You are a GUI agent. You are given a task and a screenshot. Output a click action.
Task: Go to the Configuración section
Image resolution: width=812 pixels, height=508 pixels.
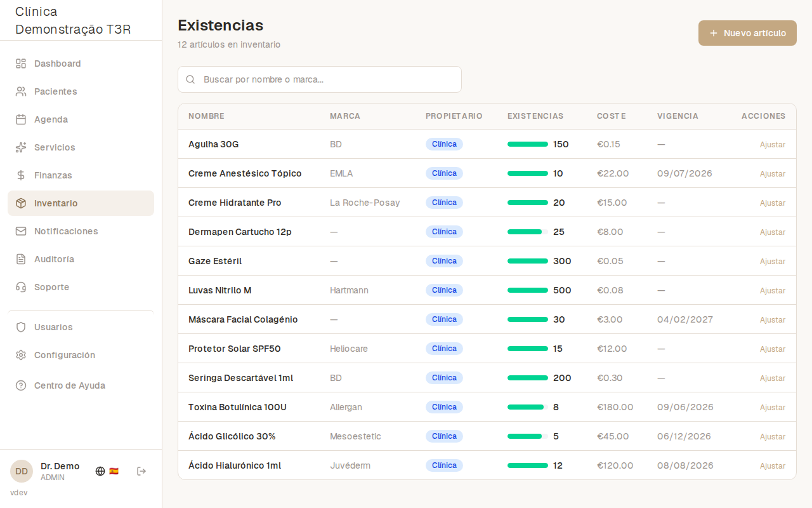(64, 355)
